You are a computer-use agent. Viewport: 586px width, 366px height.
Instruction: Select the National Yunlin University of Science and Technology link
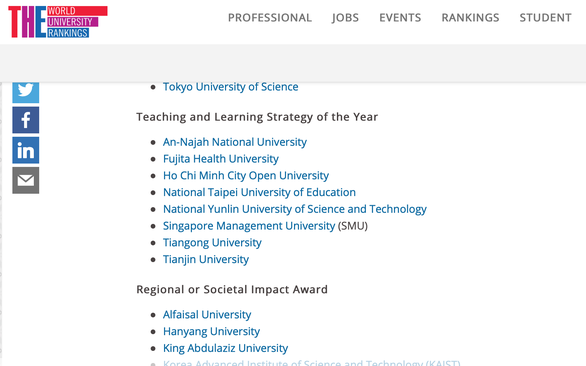point(295,209)
